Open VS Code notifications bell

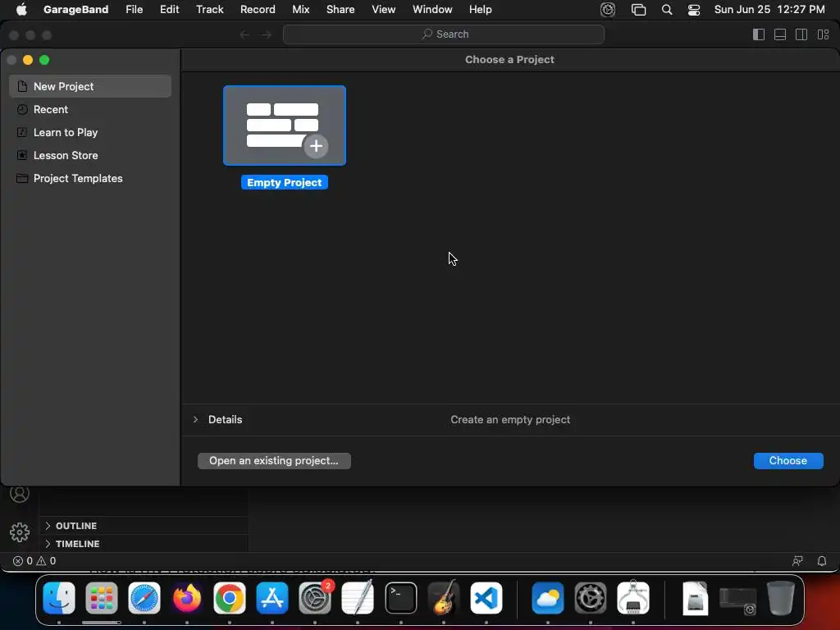coord(822,561)
